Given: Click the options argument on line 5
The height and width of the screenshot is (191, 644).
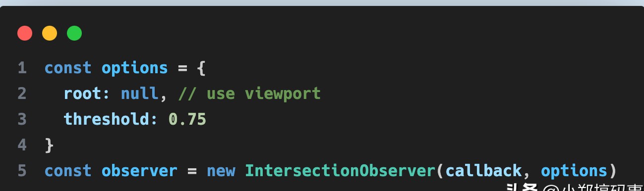Looking at the screenshot, I should point(574,171).
